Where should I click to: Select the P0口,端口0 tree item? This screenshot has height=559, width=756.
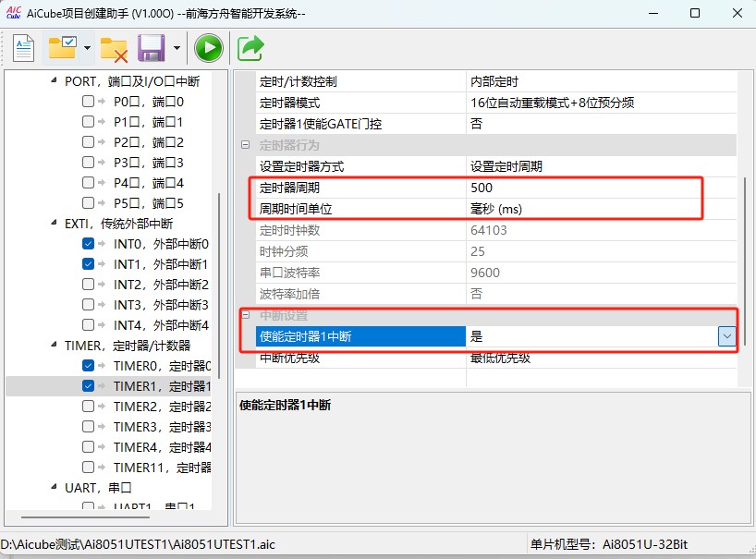tap(149, 102)
